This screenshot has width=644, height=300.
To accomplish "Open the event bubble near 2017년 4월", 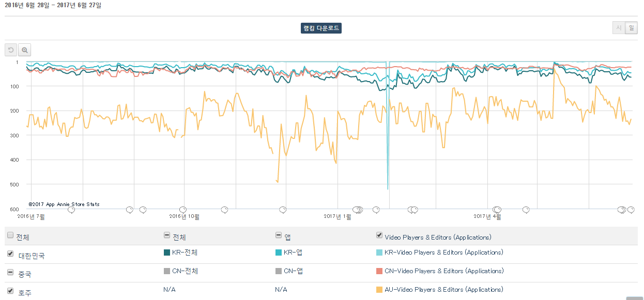I will click(497, 210).
